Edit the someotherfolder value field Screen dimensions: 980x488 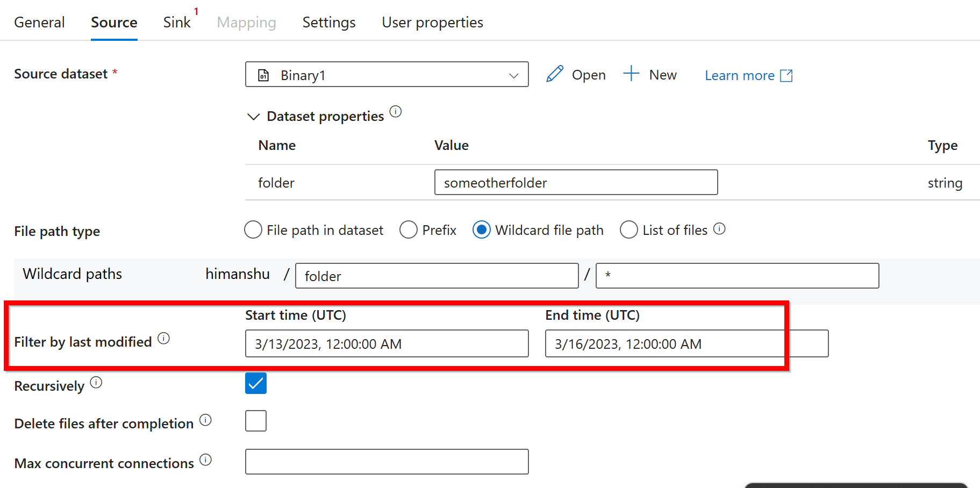tap(575, 182)
